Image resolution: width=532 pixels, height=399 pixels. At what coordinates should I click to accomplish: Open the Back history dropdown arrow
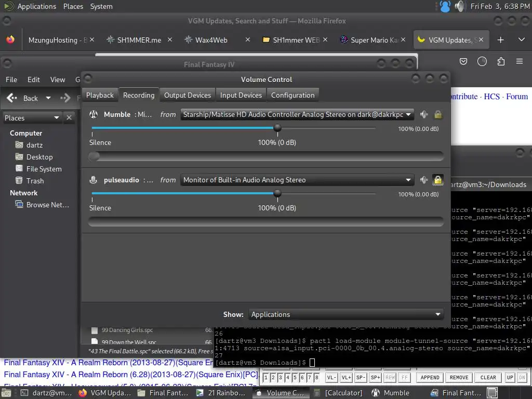48,98
